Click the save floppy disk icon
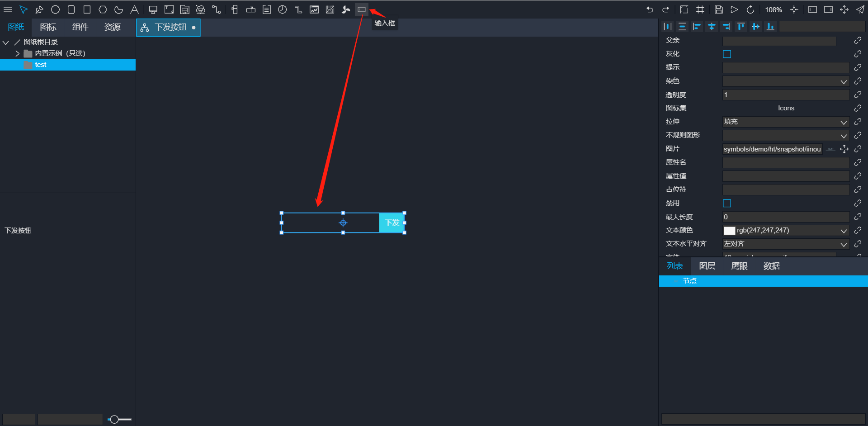The height and width of the screenshot is (426, 868). pos(718,9)
